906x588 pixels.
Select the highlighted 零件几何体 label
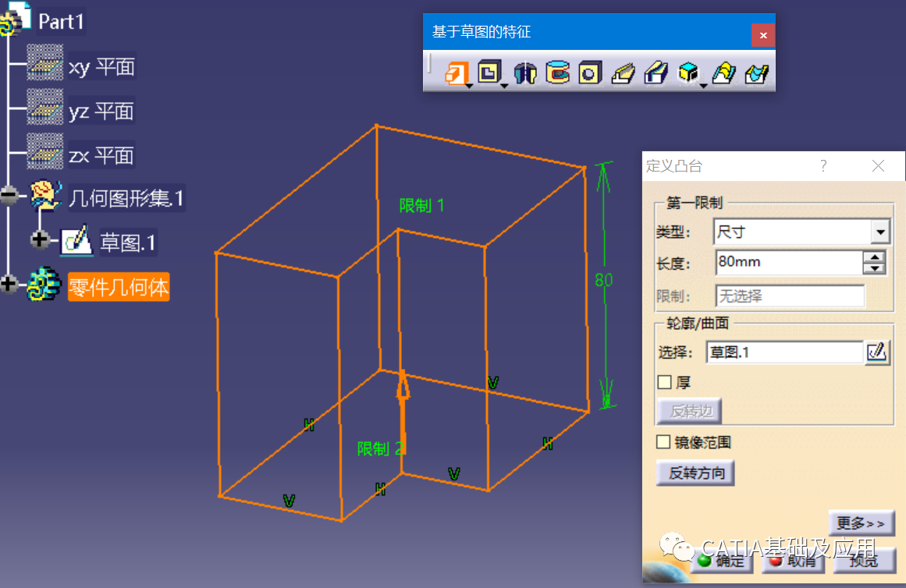pos(119,287)
